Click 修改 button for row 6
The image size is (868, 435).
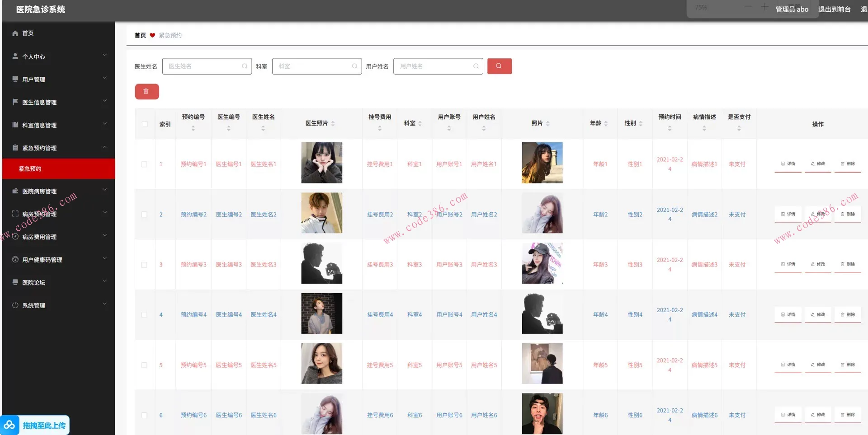(x=818, y=415)
